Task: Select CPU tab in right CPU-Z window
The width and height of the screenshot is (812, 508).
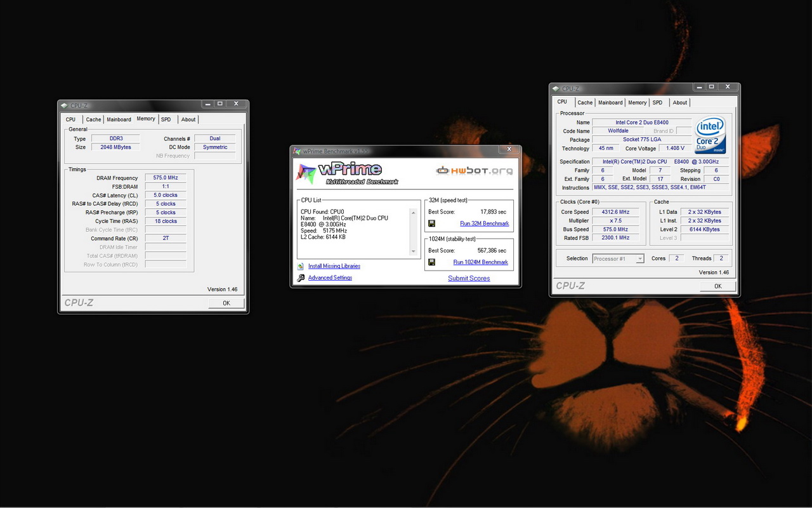Action: (x=562, y=102)
